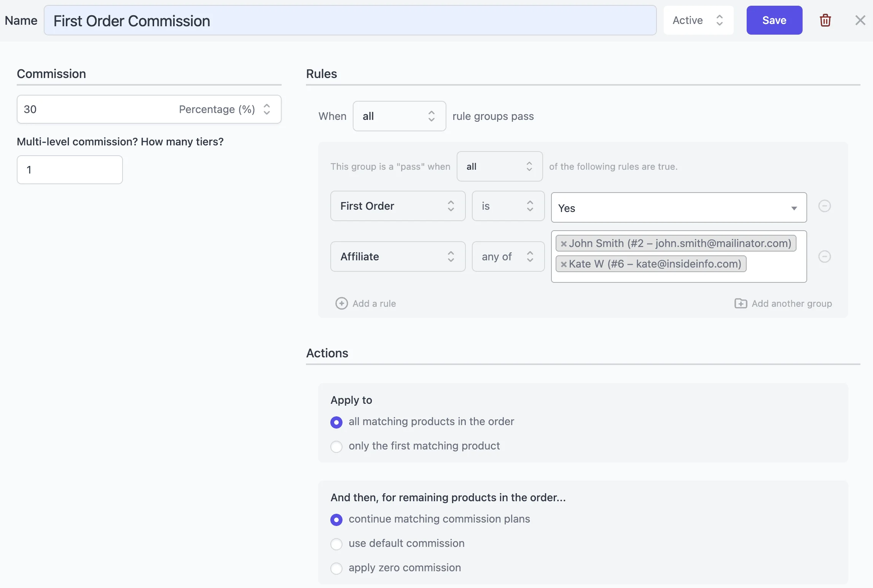This screenshot has width=873, height=588.
Task: Choose continue matching commission plans
Action: pos(336,519)
